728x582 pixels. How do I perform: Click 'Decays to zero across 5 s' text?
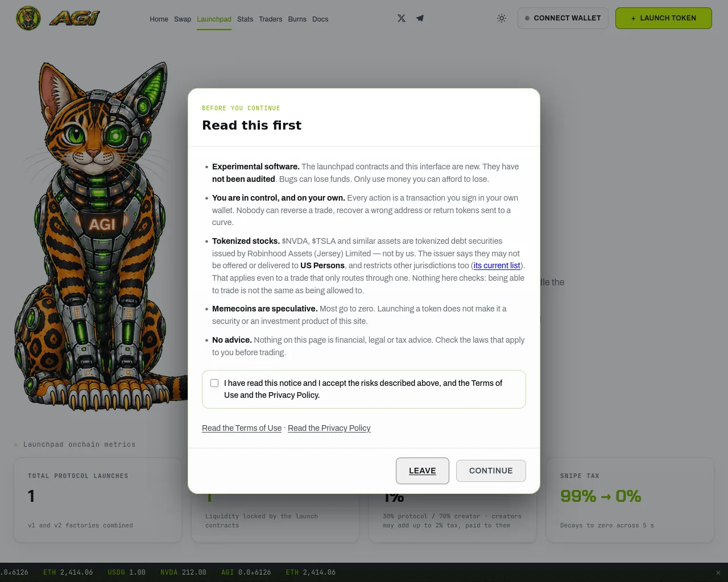607,525
